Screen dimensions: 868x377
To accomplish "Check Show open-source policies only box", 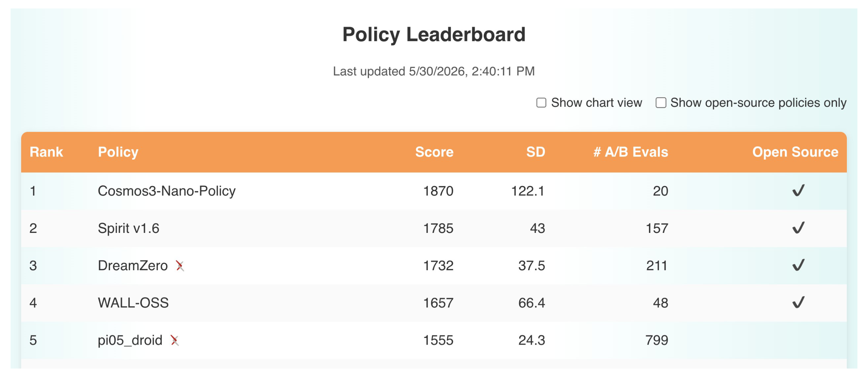I will point(661,103).
